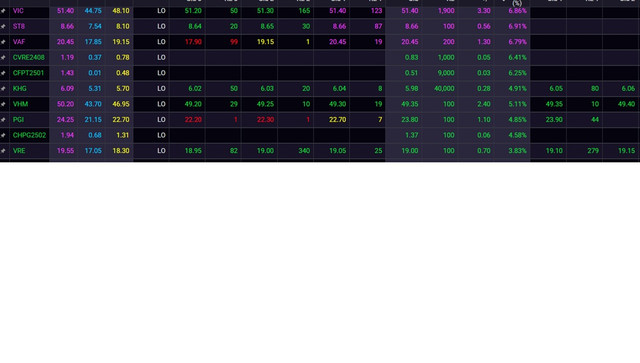Click LO order type in KHG row
The height and width of the screenshot is (363, 640).
pos(161,89)
